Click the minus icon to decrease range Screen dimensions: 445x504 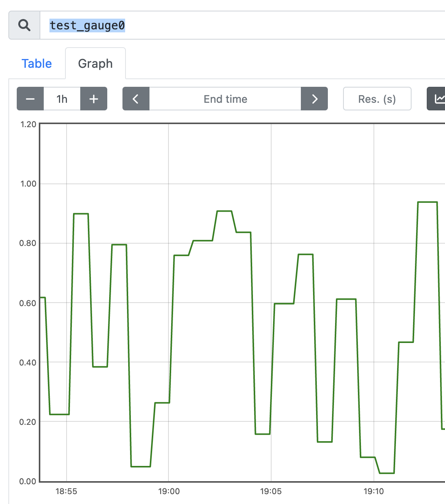[x=30, y=99]
